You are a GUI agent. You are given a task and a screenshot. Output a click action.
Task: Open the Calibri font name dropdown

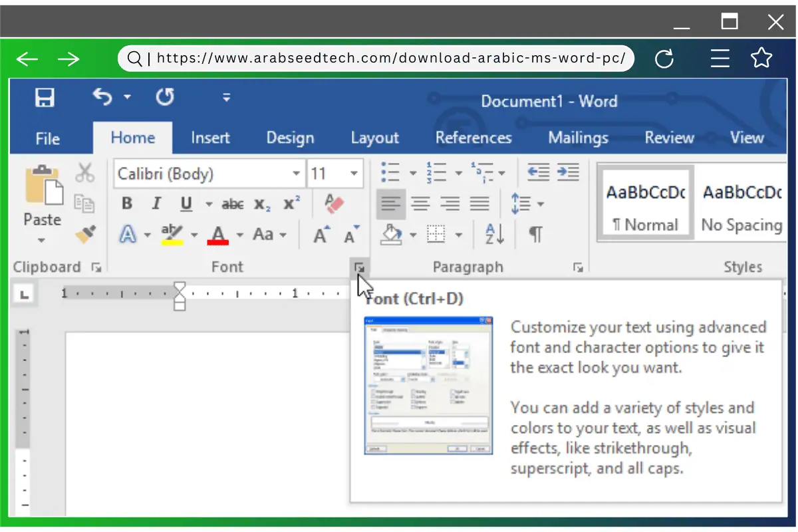click(297, 174)
